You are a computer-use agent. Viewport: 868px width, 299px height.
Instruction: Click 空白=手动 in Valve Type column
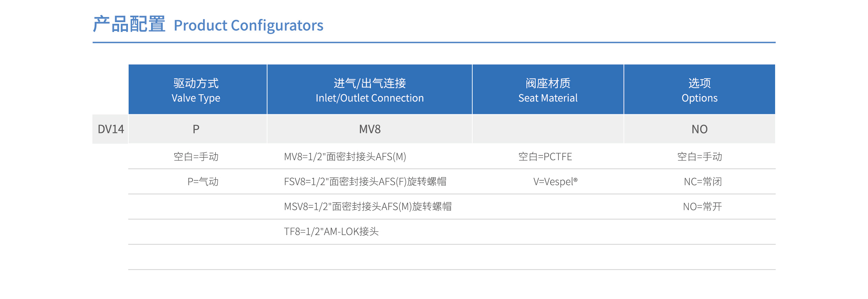click(196, 157)
